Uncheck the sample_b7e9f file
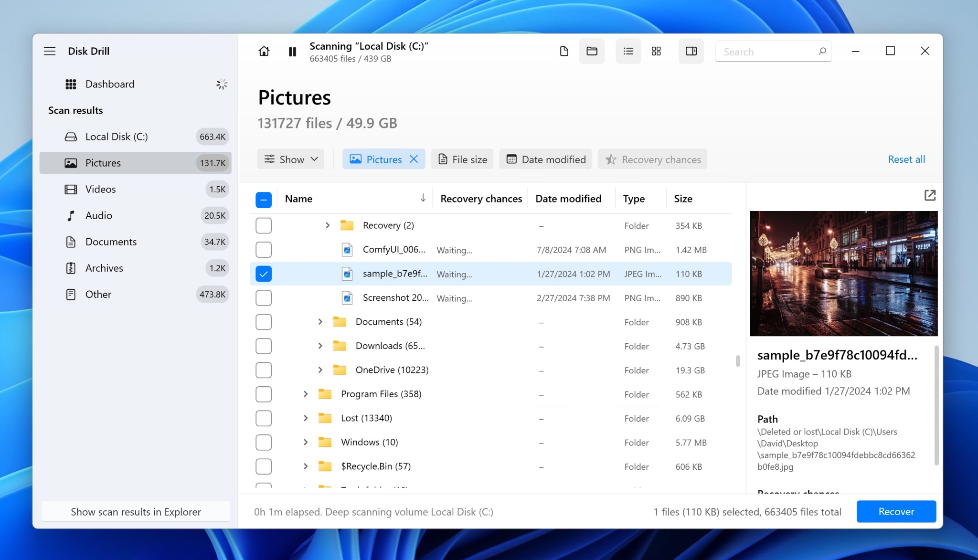 click(x=263, y=274)
